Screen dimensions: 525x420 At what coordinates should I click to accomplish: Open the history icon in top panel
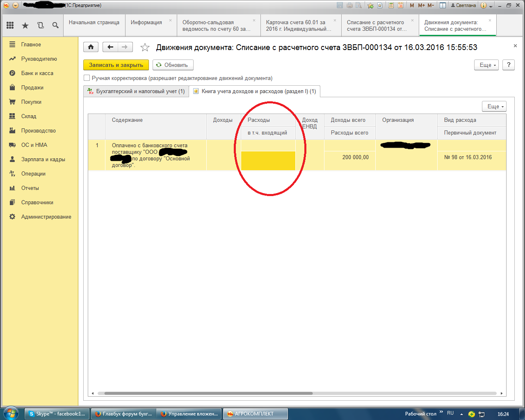pyautogui.click(x=40, y=25)
